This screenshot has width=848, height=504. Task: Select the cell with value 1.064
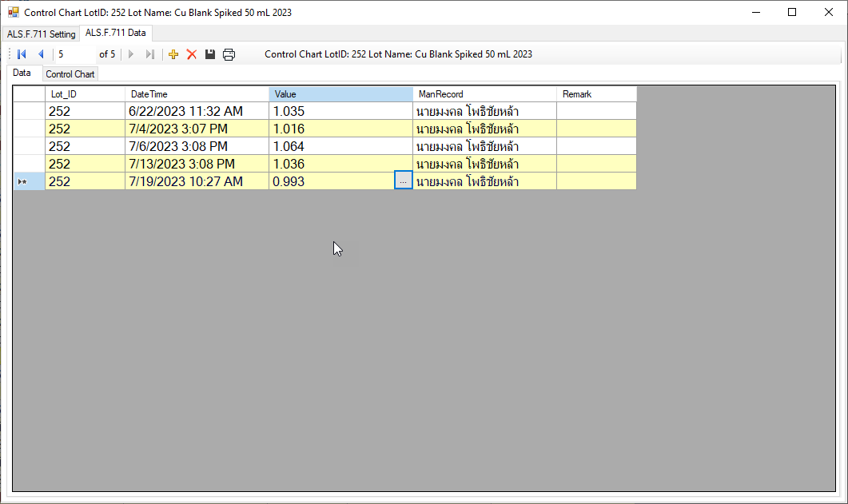tap(340, 146)
